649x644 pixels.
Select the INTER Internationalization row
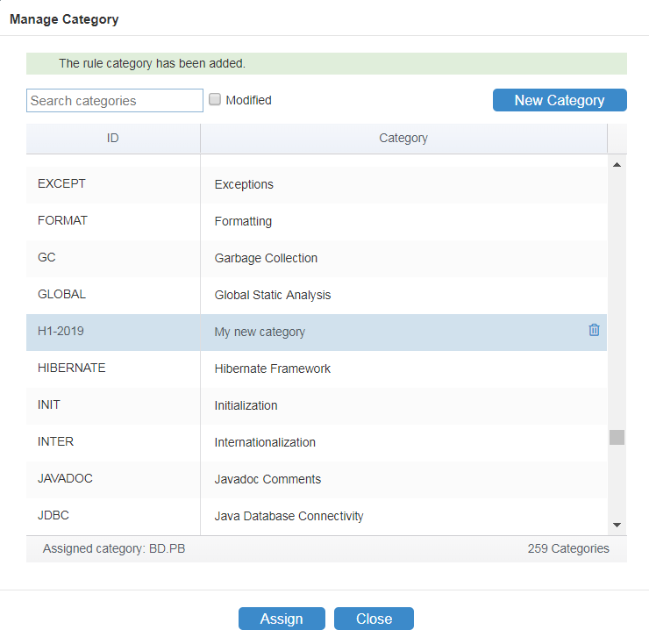tap(317, 443)
